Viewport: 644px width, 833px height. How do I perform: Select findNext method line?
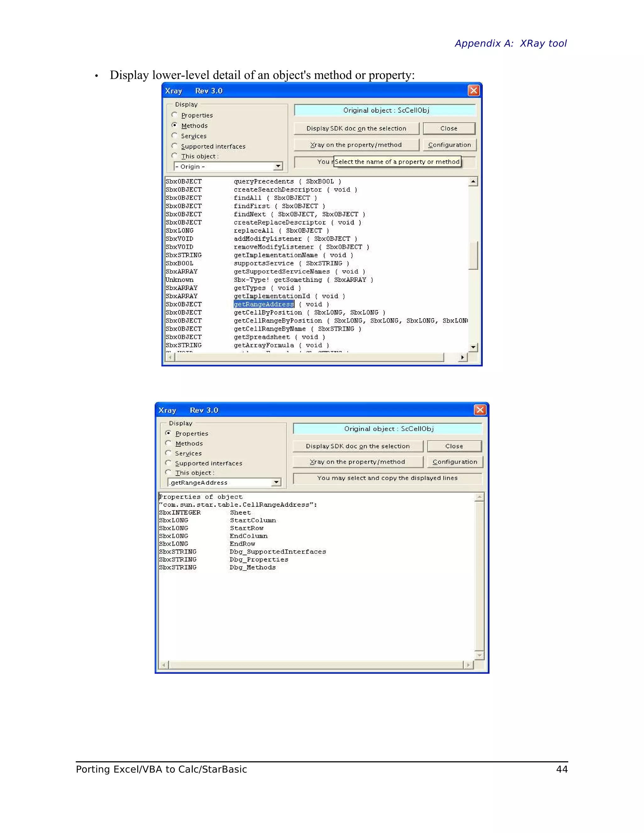265,214
